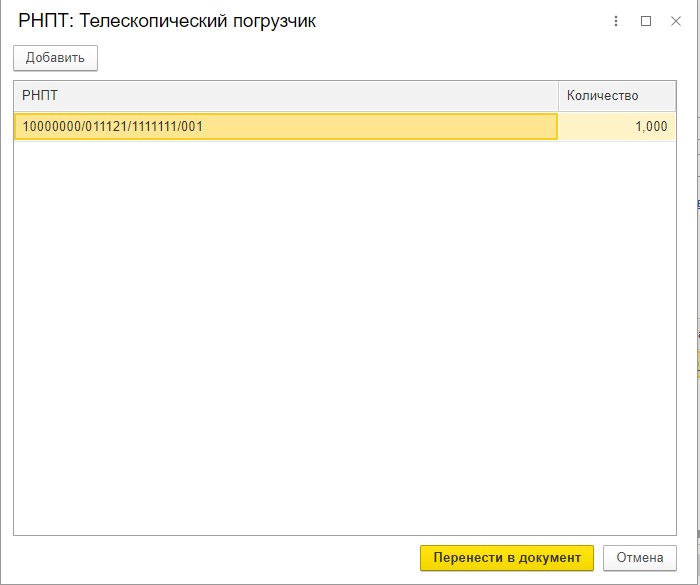This screenshot has width=700, height=585.
Task: Sort by the РНПТ column header
Action: [286, 96]
